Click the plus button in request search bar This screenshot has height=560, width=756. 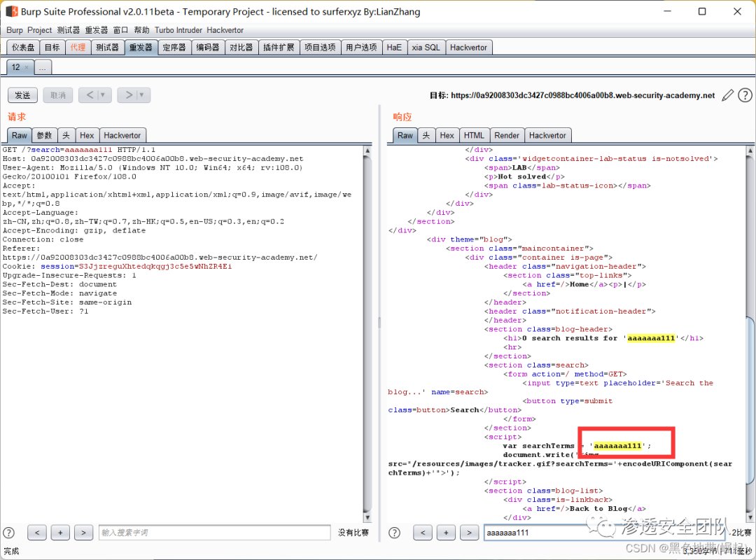pos(60,533)
